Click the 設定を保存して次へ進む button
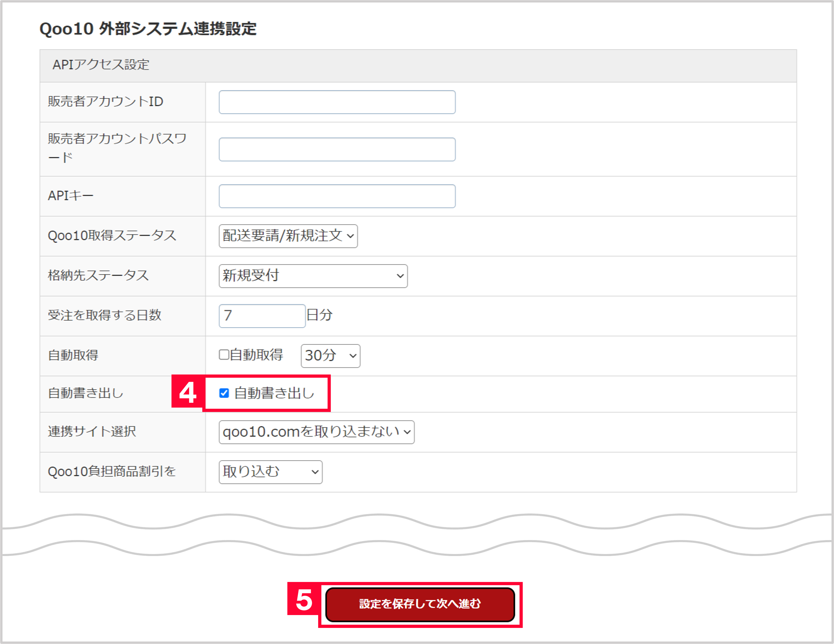834x644 pixels. click(x=420, y=604)
